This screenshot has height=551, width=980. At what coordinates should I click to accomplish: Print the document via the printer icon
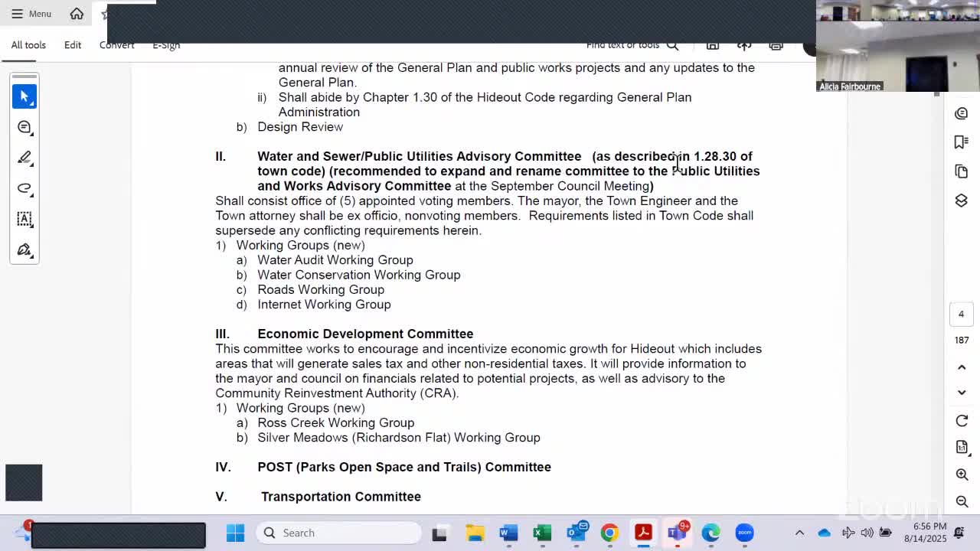tap(776, 45)
